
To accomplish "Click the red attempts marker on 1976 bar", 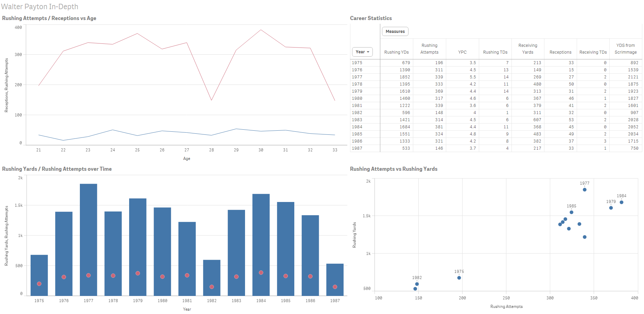I will (64, 277).
